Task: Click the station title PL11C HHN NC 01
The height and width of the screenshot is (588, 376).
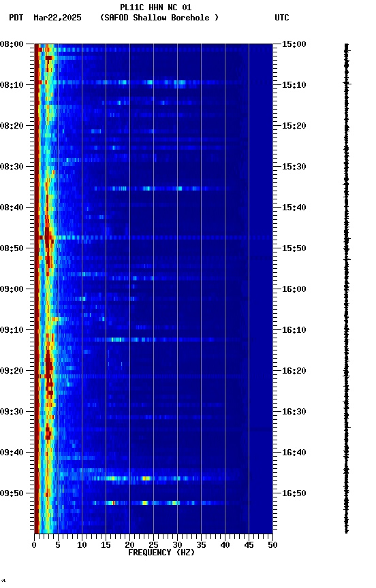Action: point(156,7)
